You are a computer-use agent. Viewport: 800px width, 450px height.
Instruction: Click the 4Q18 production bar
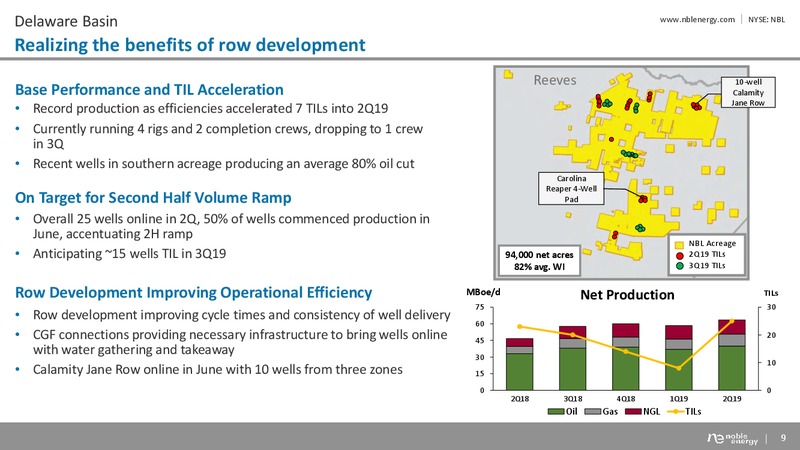click(x=626, y=357)
